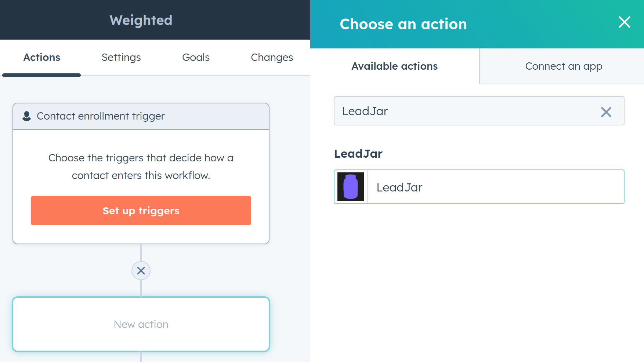This screenshot has width=644, height=362.
Task: Close the Choose an action panel
Action: click(x=624, y=22)
